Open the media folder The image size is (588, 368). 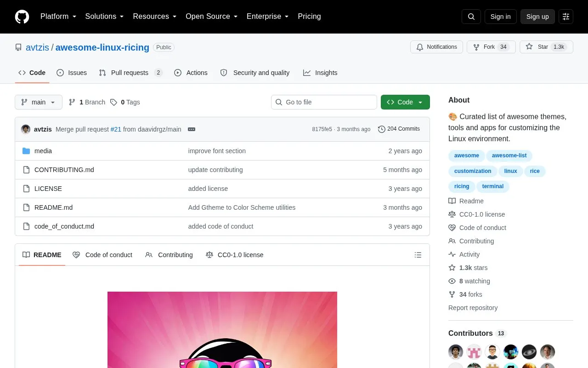(43, 151)
